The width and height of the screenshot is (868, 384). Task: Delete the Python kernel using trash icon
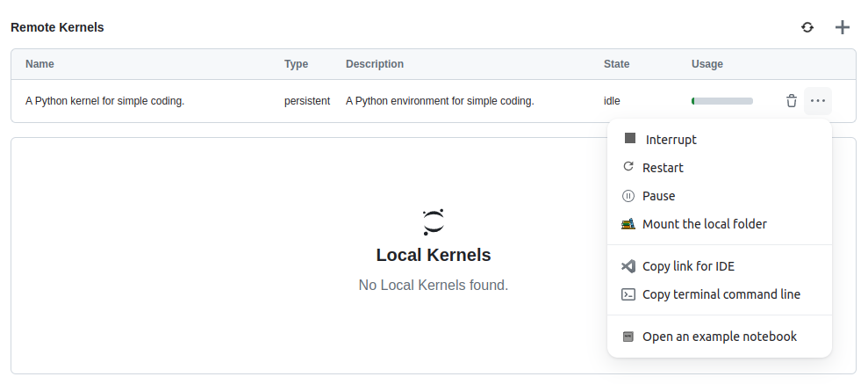[x=792, y=101]
